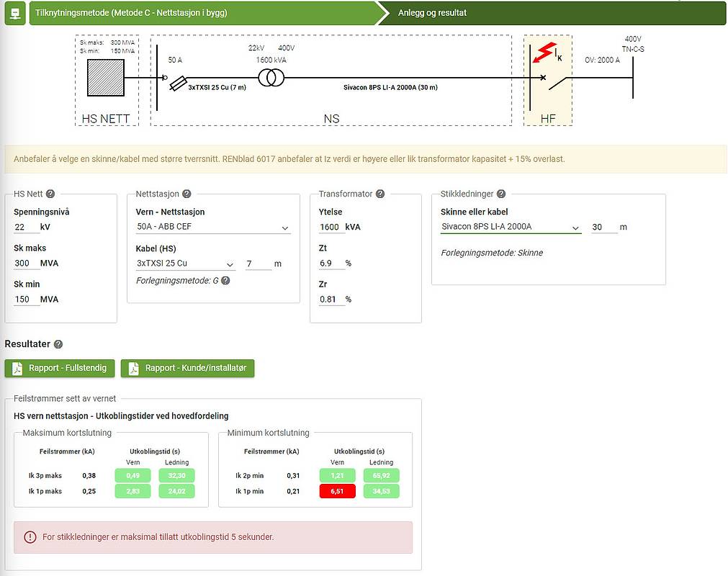The width and height of the screenshot is (728, 576).
Task: Click 3xTXSI 25 Cu (7 m) diagram label
Action: click(217, 87)
